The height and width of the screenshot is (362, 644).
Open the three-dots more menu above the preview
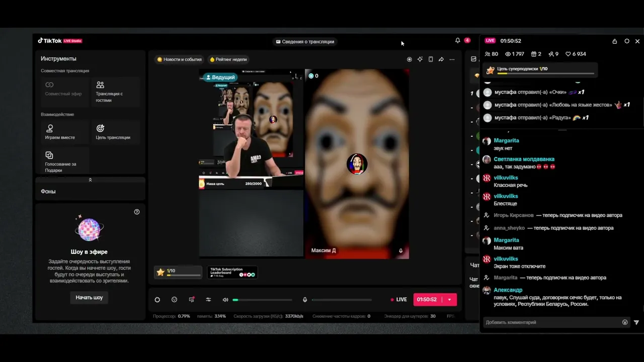[452, 59]
